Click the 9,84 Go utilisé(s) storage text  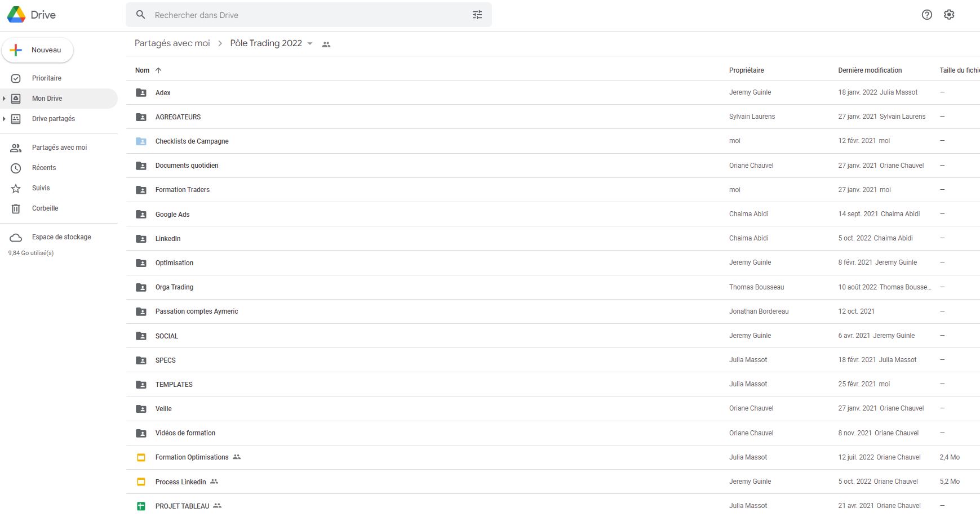(31, 253)
